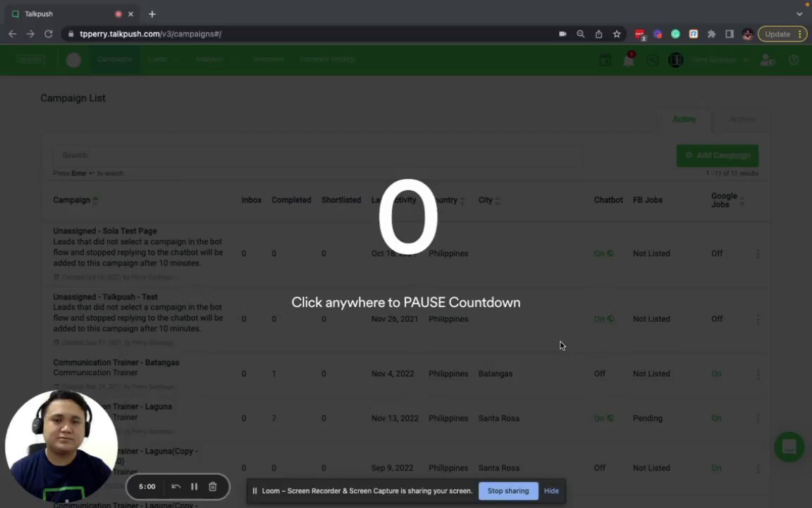Open the Chrome tab search chevron
Image resolution: width=812 pixels, height=508 pixels.
799,14
